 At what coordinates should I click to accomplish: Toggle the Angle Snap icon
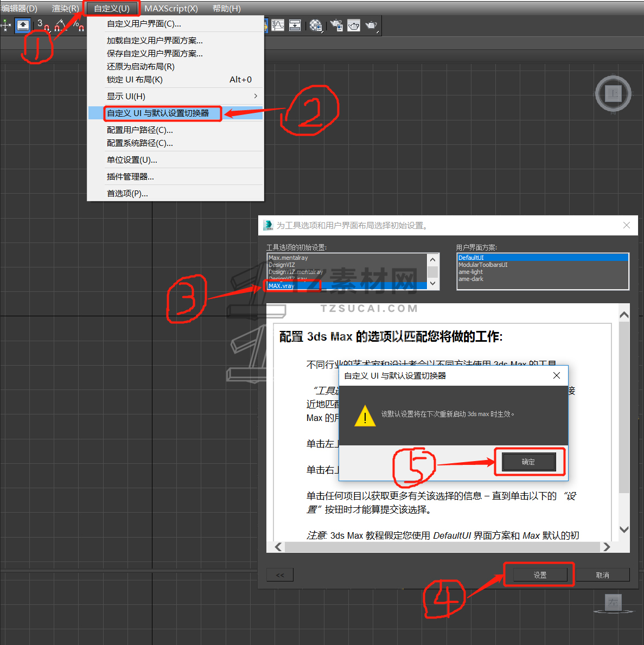click(x=60, y=25)
